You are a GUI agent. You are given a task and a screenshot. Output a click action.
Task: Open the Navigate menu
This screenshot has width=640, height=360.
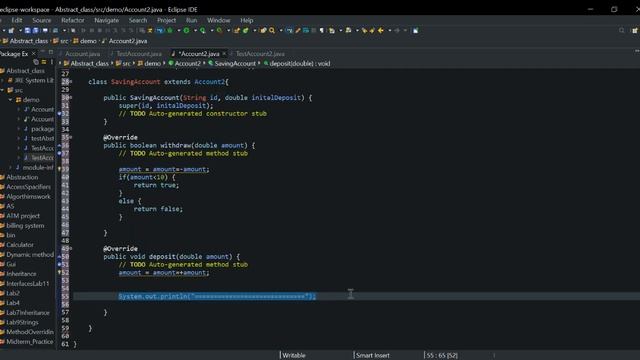coord(107,20)
